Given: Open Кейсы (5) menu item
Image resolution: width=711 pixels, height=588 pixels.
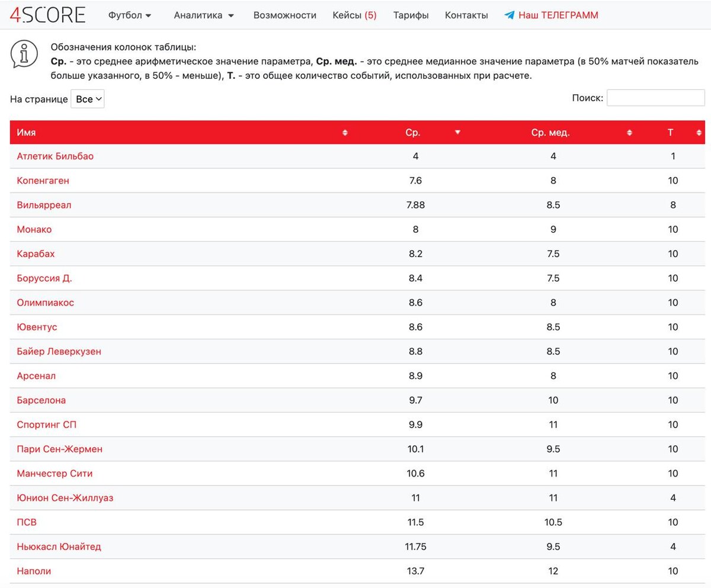Looking at the screenshot, I should coord(355,15).
